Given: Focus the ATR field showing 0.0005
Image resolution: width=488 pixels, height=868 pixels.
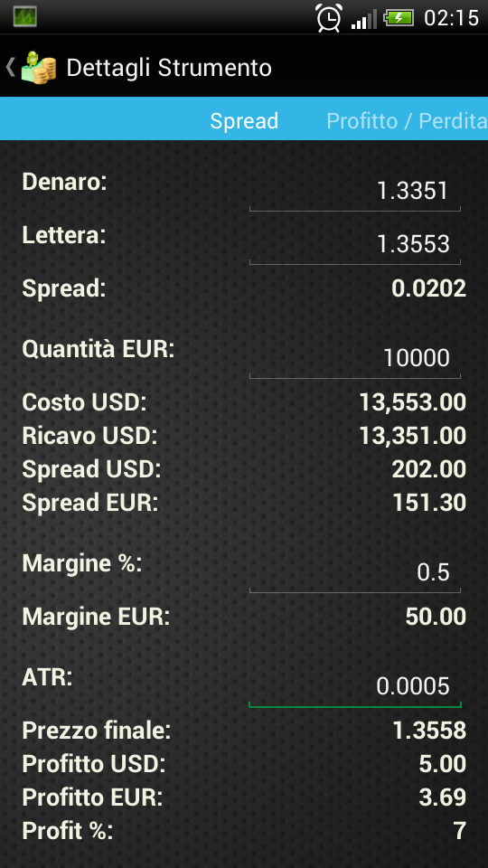Looking at the screenshot, I should pos(354,687).
